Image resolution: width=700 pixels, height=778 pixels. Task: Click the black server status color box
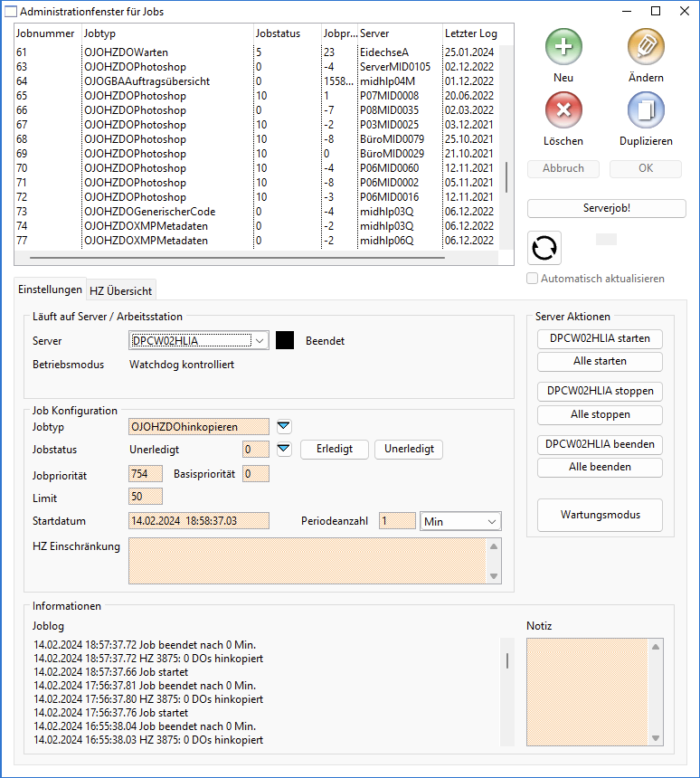pyautogui.click(x=285, y=341)
